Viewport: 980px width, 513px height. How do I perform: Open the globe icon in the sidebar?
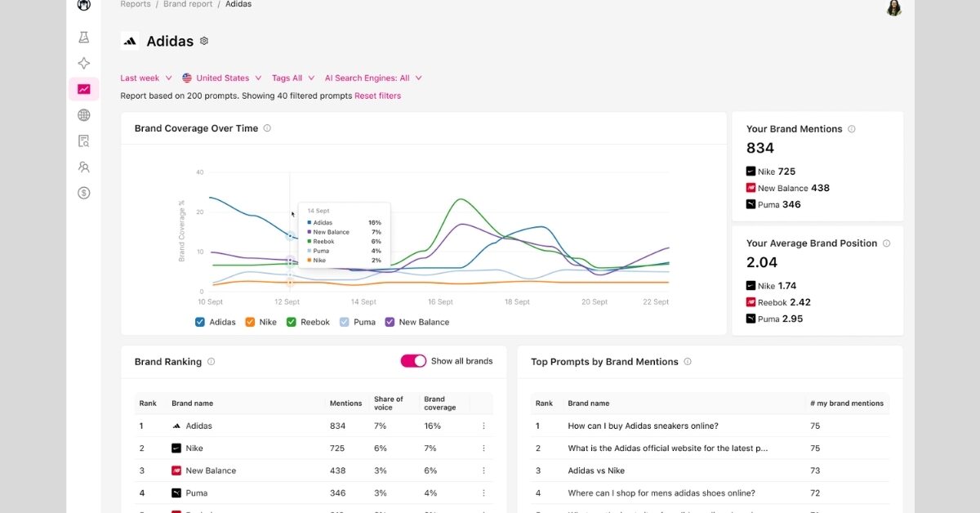(x=83, y=115)
